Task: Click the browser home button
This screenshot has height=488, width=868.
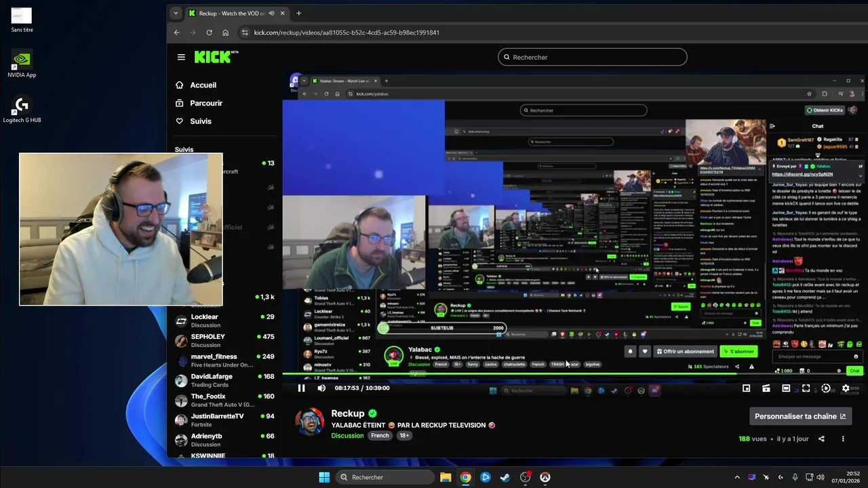Action: [225, 33]
